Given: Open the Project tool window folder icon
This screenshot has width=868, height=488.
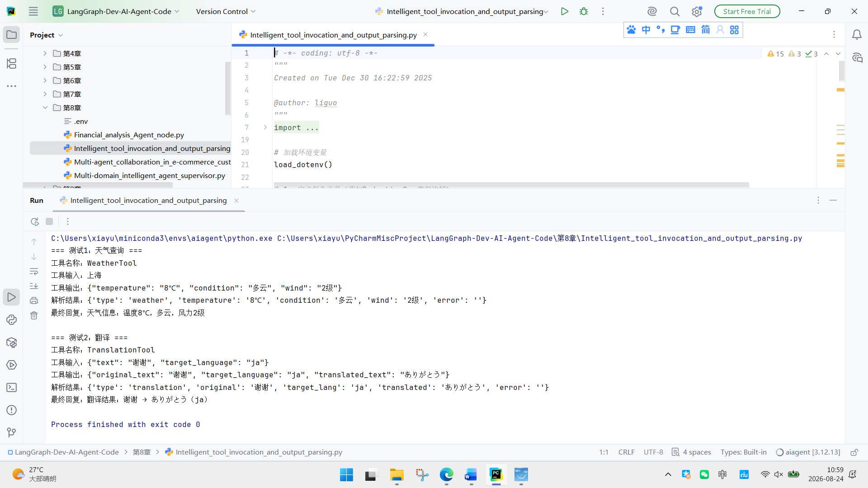Looking at the screenshot, I should tap(12, 35).
